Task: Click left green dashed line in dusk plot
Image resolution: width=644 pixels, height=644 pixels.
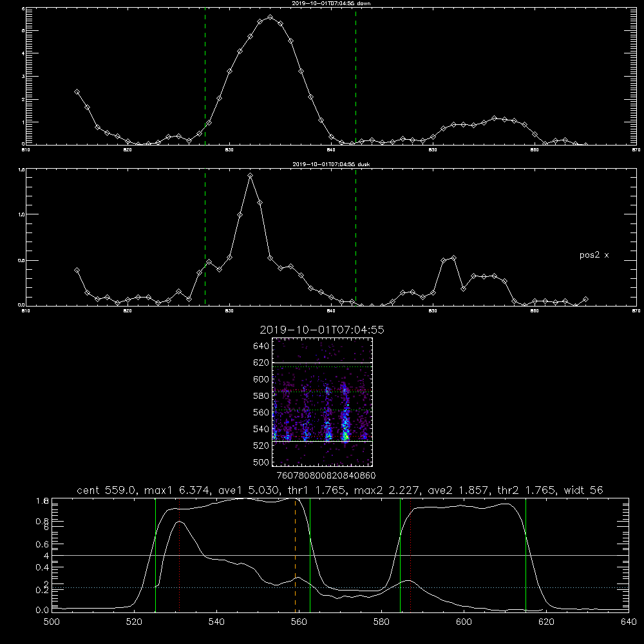Action: point(205,237)
